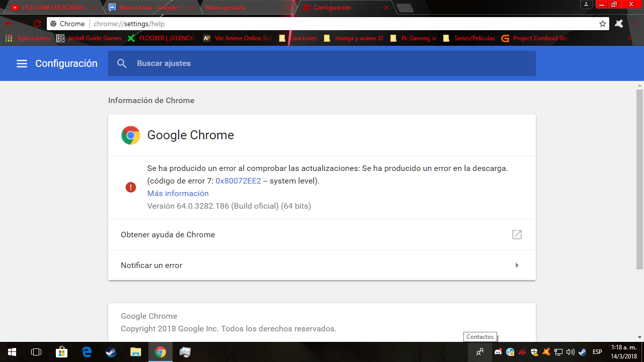
Task: Open the monitor app on the taskbar
Action: [x=185, y=352]
